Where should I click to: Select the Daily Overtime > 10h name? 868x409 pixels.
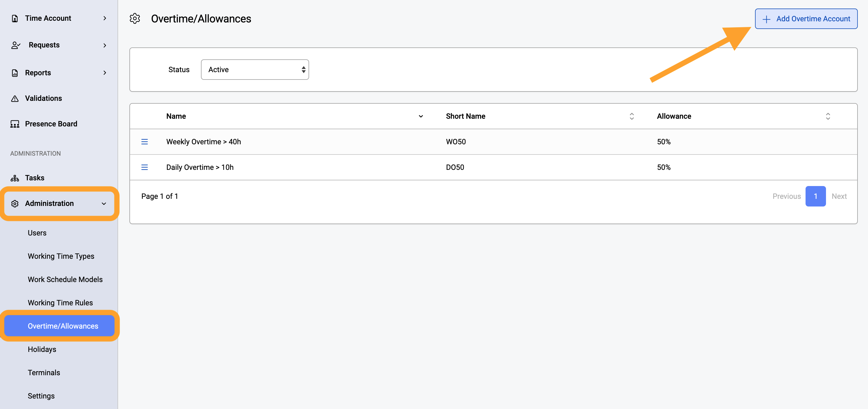pyautogui.click(x=200, y=168)
